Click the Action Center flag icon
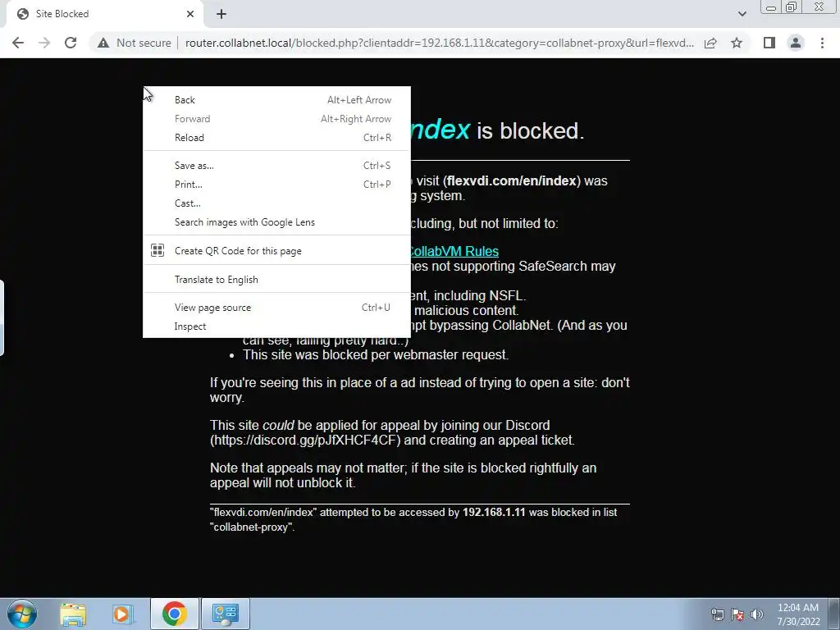This screenshot has height=630, width=840. 737,614
